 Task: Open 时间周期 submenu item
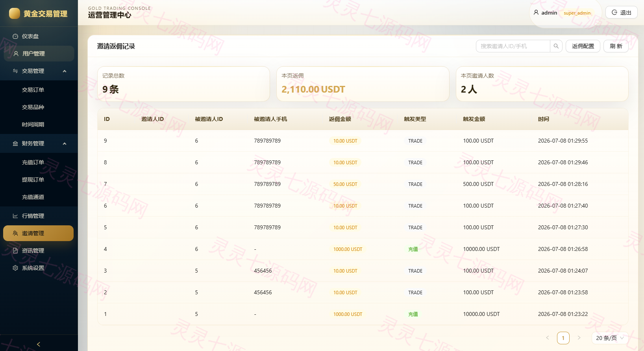[39, 124]
